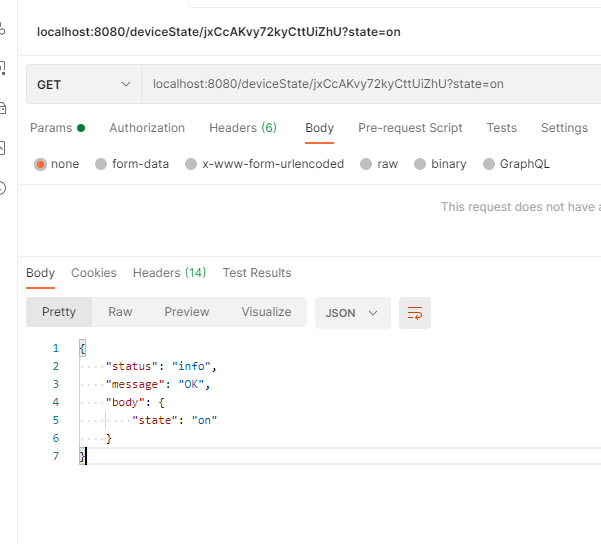Screen dimensions: 601x544
Task: Open Environments in the left sidebar
Action: pos(3,68)
